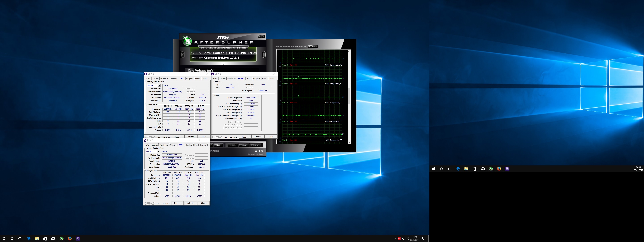Viewport: 644px width, 242px height.
Task: Expand the Slot #4 memory slot dropdown
Action: (x=159, y=85)
